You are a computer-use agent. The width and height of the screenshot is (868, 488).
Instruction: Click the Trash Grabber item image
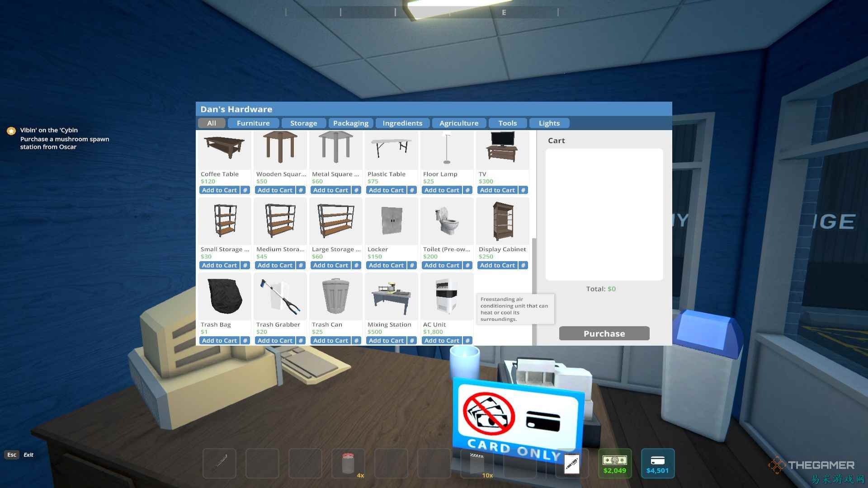click(280, 297)
